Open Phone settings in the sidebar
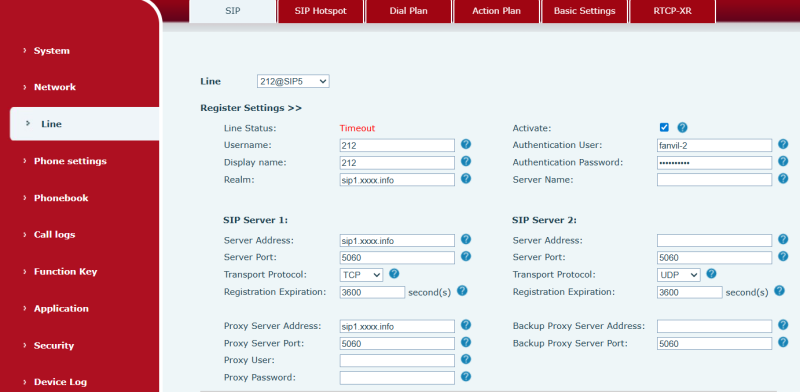The height and width of the screenshot is (392, 800). (x=70, y=161)
